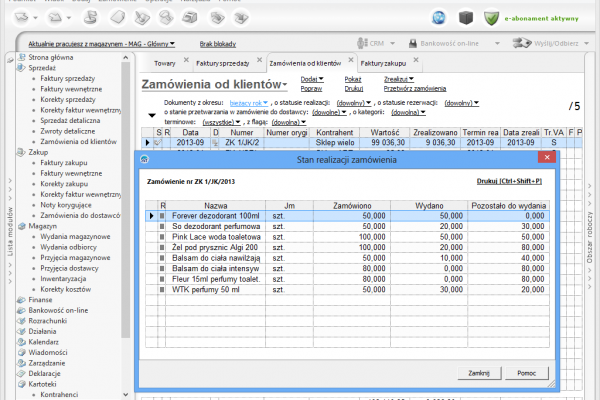
Task: Click the marker box beside Forever dezodorant row
Action: (x=164, y=215)
